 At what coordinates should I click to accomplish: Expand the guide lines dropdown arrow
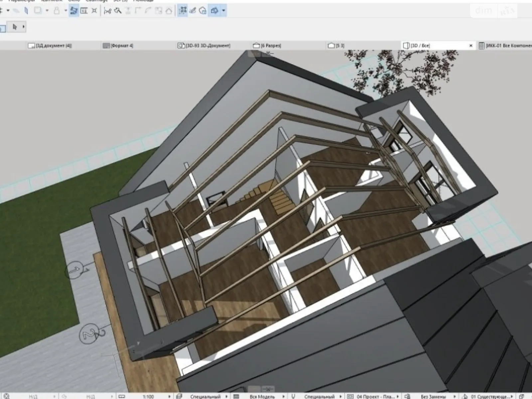click(x=8, y=11)
